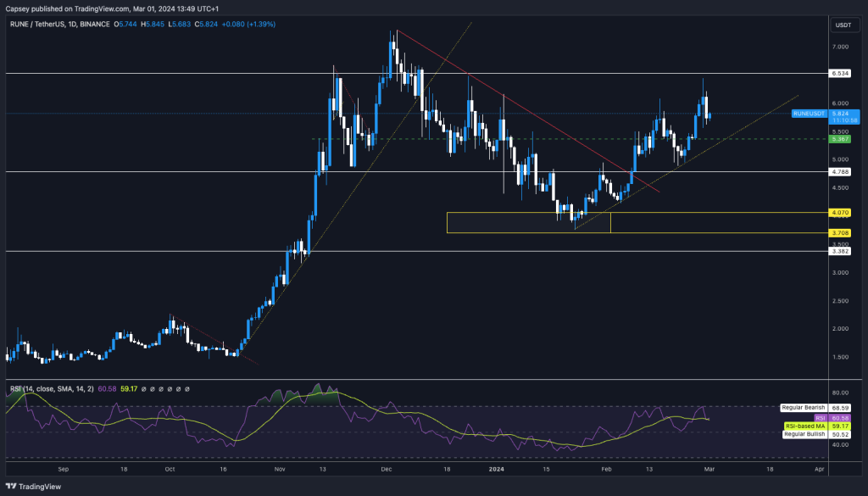Click the 7.000 price axis value
Viewport: 868px width, 496px height.
coord(840,47)
